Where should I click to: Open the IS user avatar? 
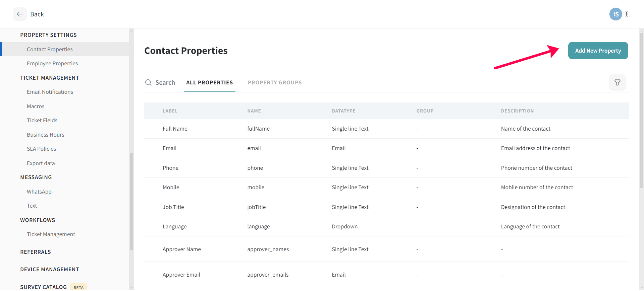[x=615, y=14]
